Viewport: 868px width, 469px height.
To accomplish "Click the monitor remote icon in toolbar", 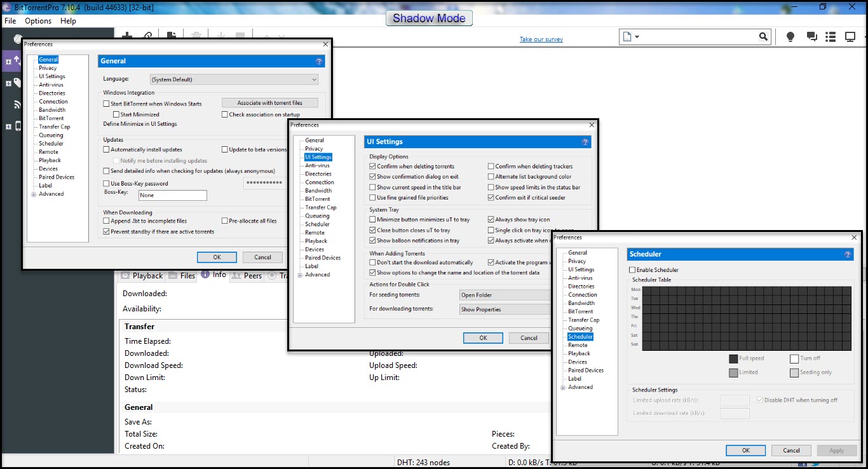I will click(x=850, y=37).
